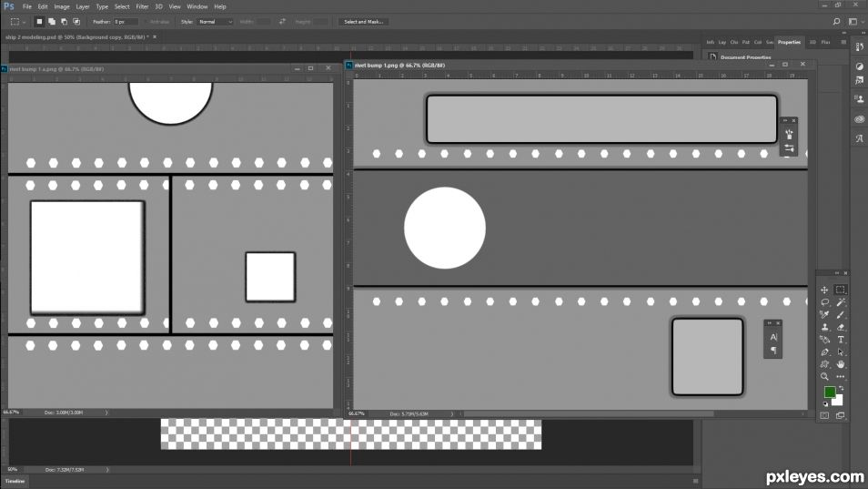This screenshot has width=868, height=489.
Task: Open the Search icon in options bar
Action: coord(836,22)
